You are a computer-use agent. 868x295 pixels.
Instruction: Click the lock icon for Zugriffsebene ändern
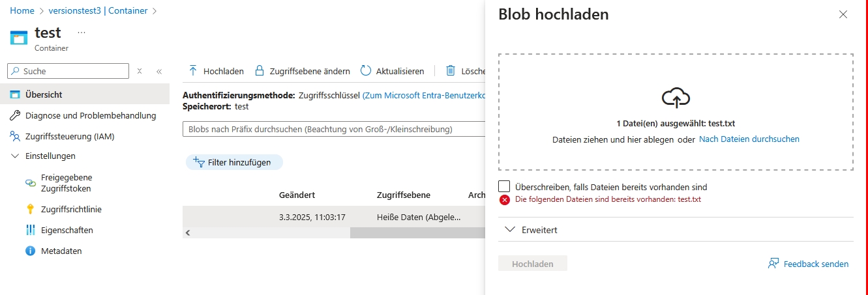(260, 70)
